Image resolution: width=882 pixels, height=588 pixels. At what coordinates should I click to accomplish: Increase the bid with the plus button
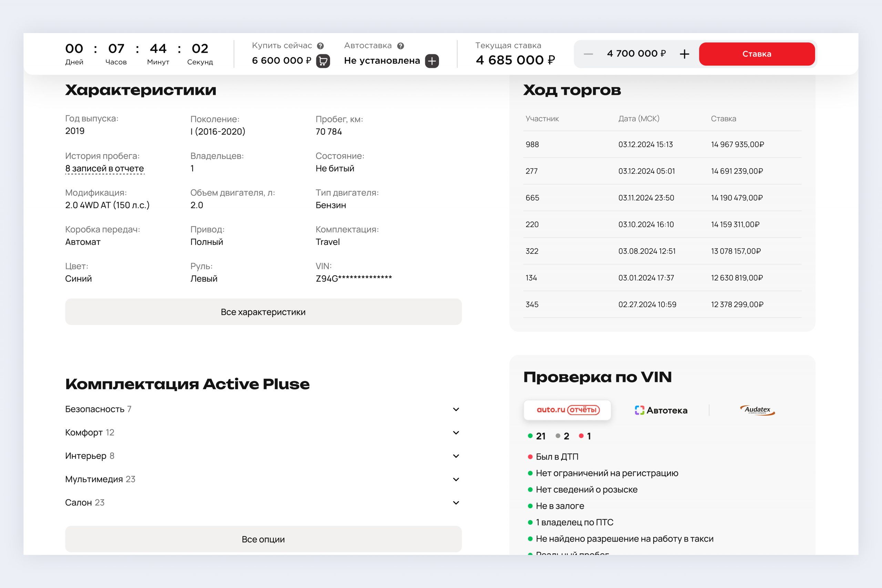tap(684, 54)
